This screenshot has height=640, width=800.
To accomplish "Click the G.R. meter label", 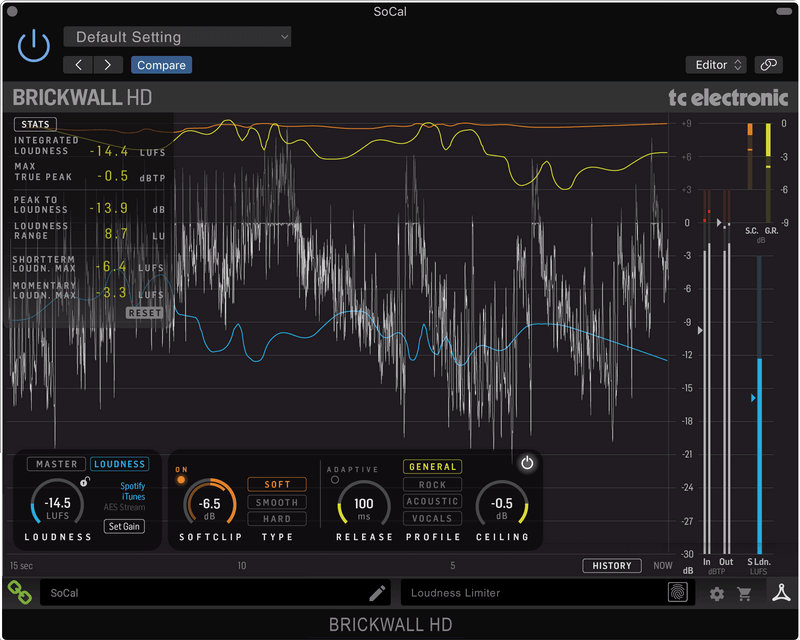I will 771,231.
